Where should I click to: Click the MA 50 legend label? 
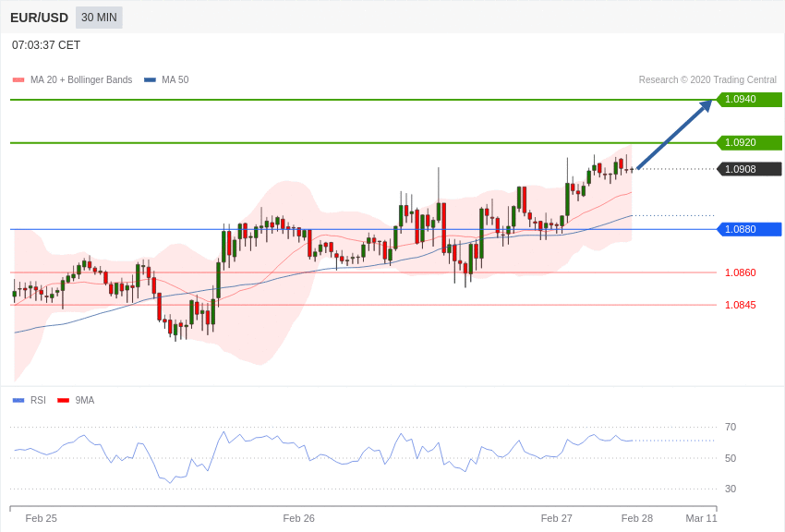point(175,80)
